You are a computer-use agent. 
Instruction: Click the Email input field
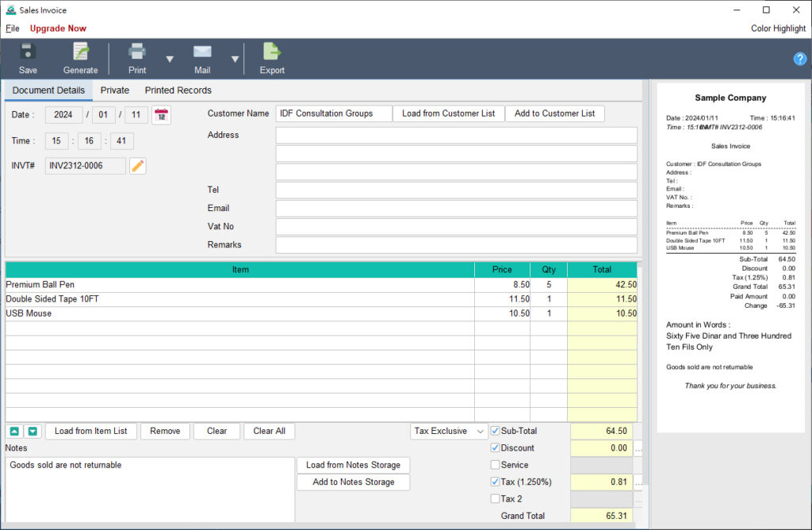point(456,208)
